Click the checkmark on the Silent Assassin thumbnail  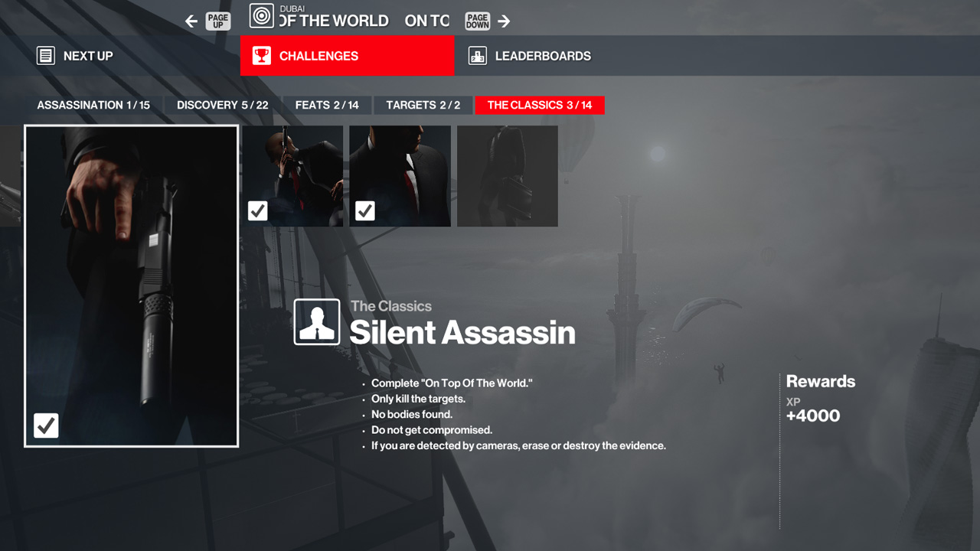(45, 425)
